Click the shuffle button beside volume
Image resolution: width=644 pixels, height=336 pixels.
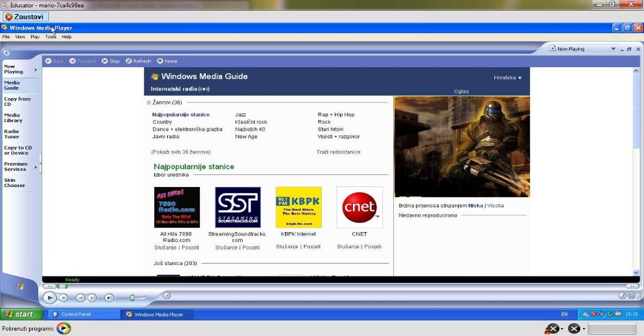pos(166,296)
